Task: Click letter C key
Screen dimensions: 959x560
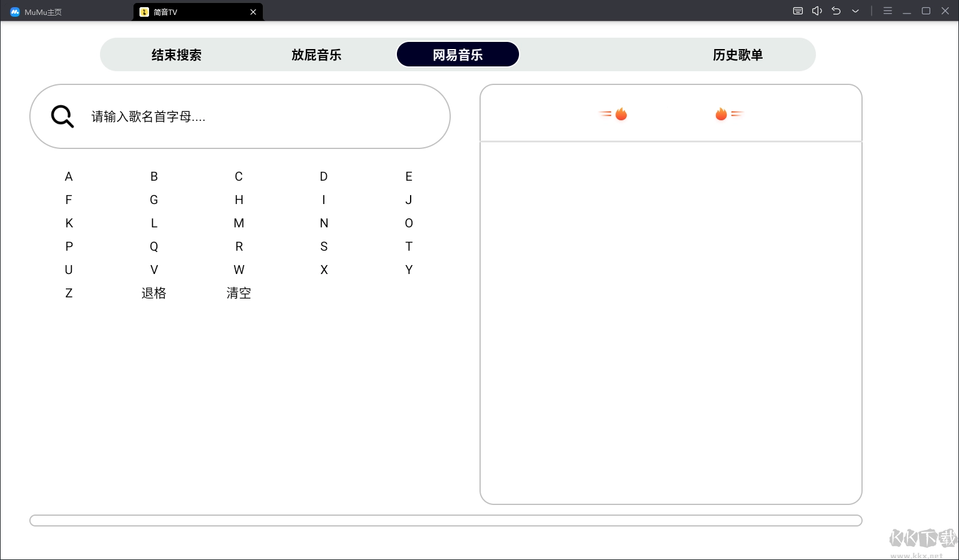Action: coord(239,176)
